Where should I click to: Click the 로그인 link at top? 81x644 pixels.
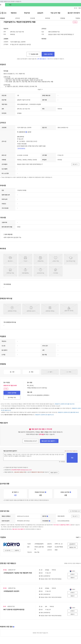pos(76,8)
